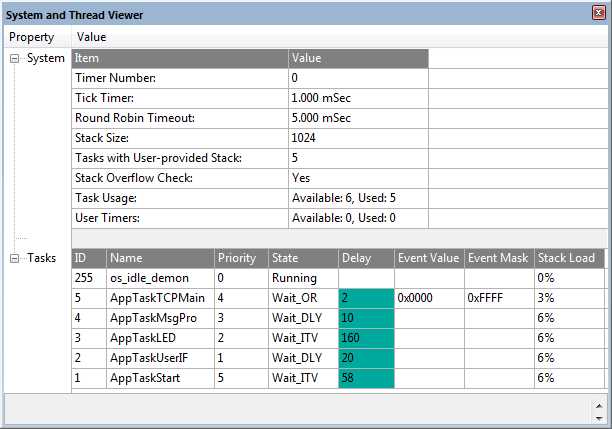This screenshot has width=612, height=429.
Task: Select the 'Timer Number:' row label
Action: pyautogui.click(x=115, y=78)
